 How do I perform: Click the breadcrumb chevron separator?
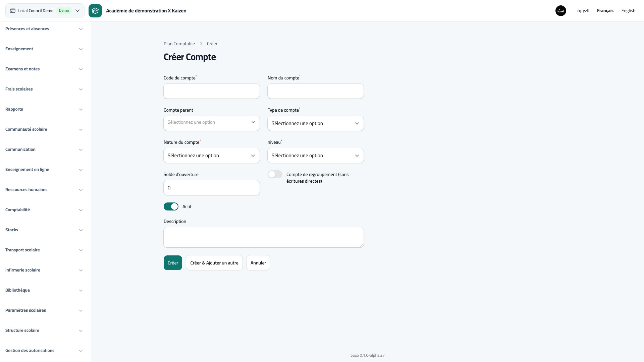[201, 44]
